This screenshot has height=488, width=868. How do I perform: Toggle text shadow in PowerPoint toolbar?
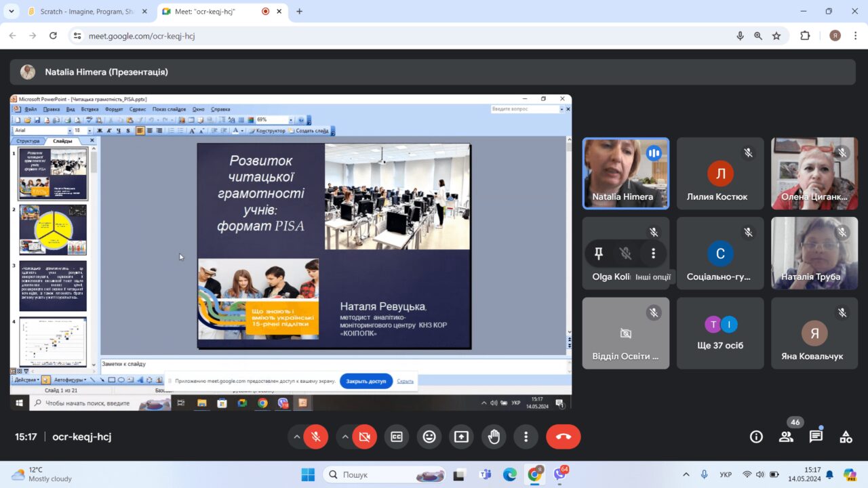click(128, 130)
